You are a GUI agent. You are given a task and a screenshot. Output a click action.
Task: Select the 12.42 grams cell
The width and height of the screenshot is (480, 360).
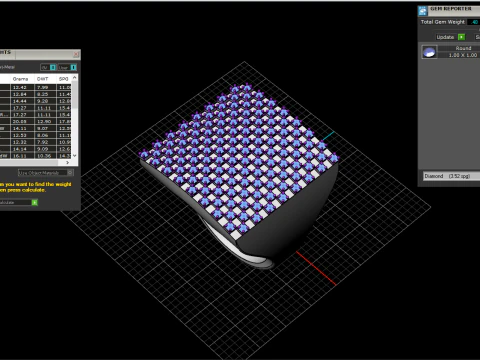(x=22, y=87)
